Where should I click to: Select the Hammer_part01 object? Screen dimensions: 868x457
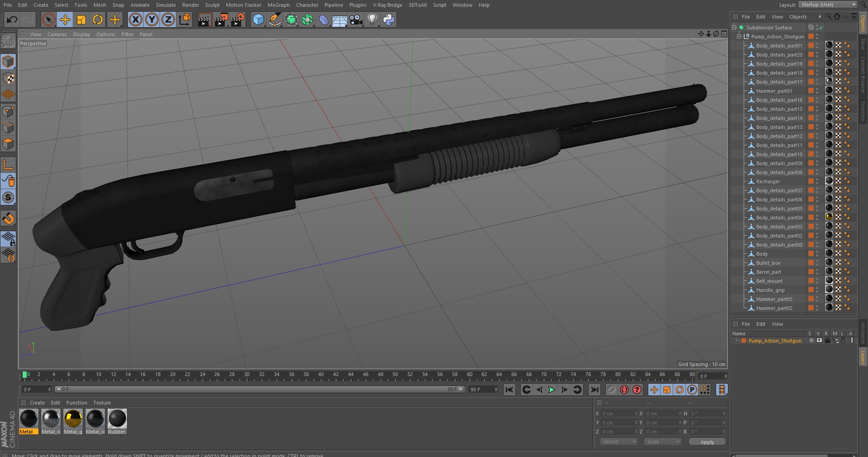tap(774, 91)
